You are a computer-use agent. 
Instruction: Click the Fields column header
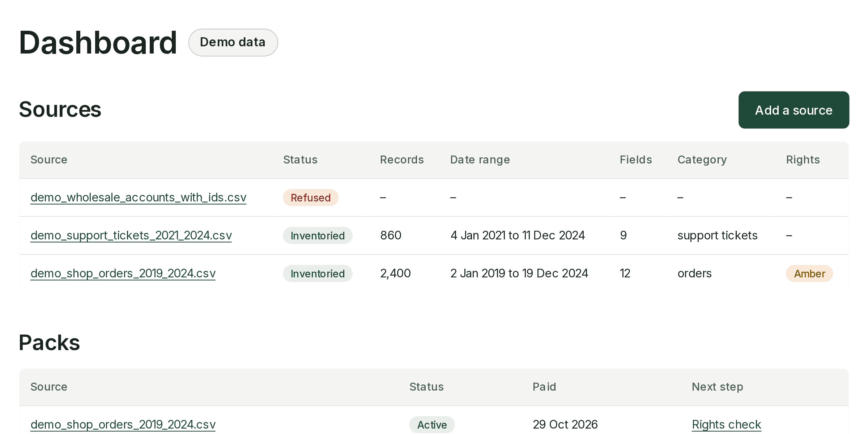tap(636, 159)
